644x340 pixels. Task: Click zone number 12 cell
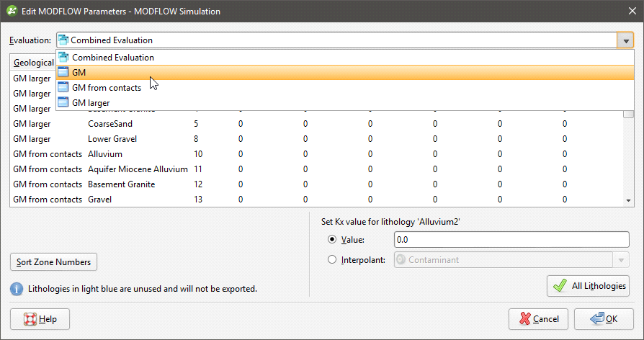(x=198, y=184)
